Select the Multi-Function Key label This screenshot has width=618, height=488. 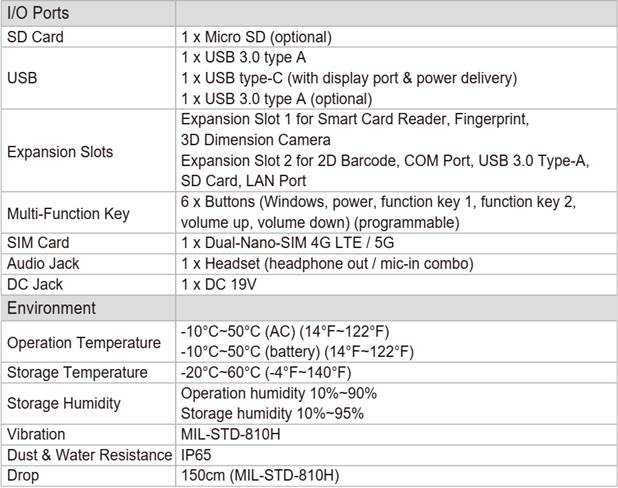pyautogui.click(x=68, y=214)
